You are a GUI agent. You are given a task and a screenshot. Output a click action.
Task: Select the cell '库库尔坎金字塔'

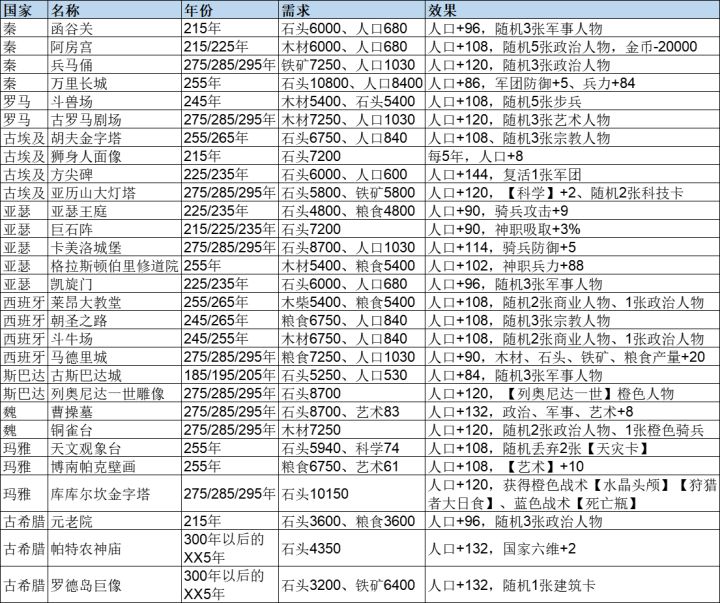point(114,494)
